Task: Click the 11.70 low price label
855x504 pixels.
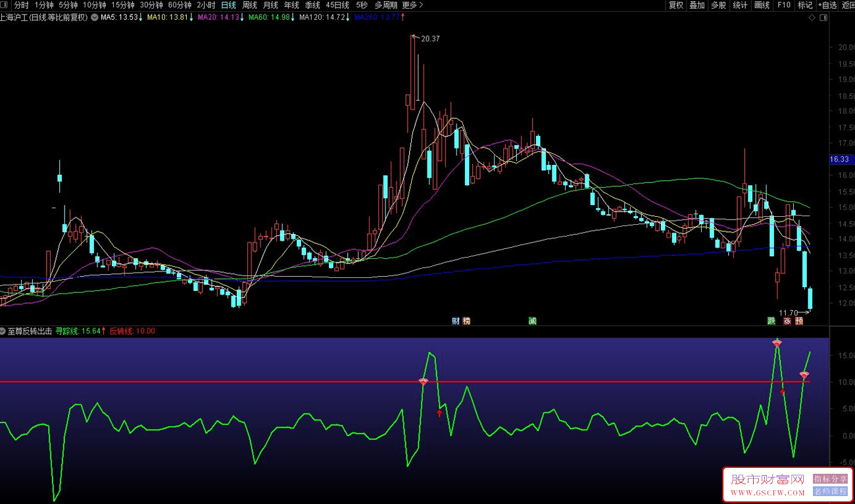Action: coord(788,313)
